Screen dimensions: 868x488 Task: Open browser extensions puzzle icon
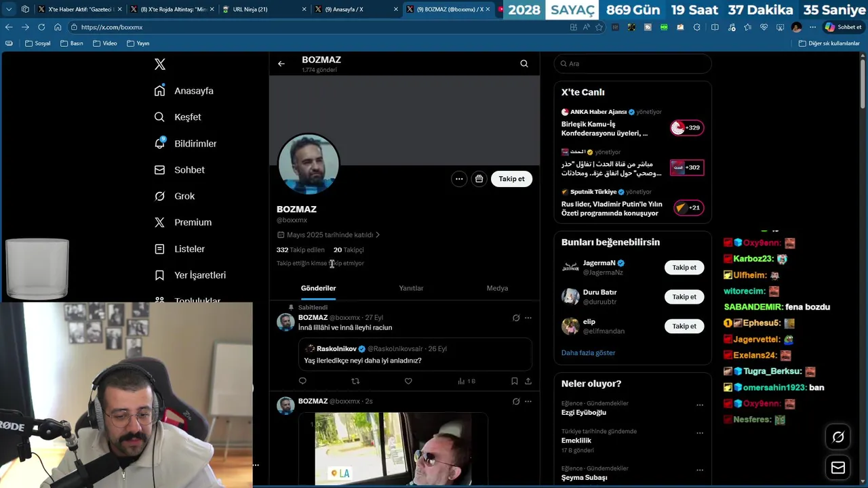[697, 27]
